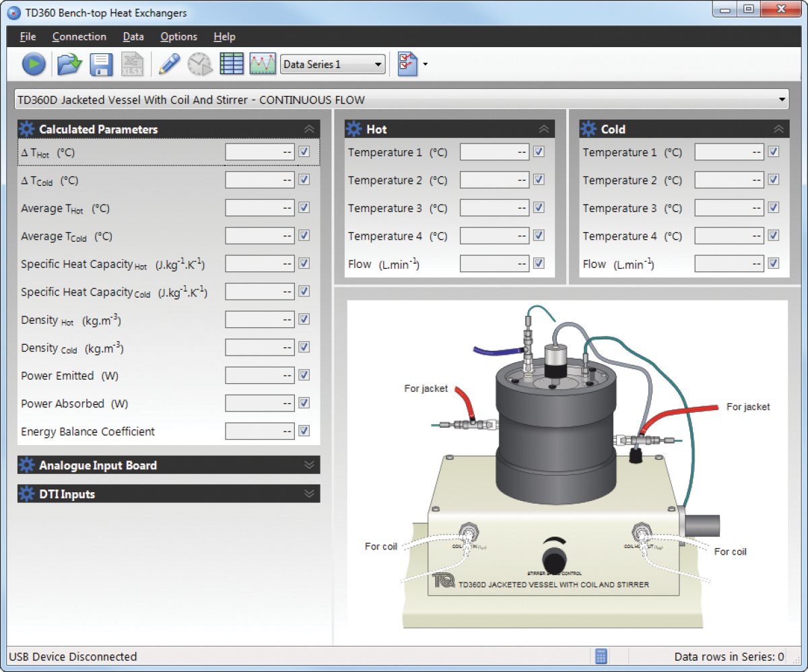Toggle the Hot Flow checkbox
The width and height of the screenshot is (808, 672).
pos(539,264)
